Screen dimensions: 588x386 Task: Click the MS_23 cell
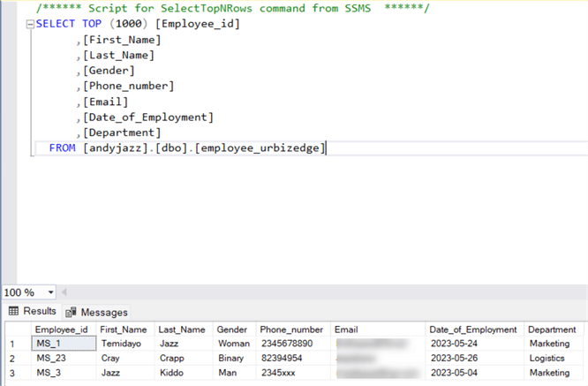click(x=64, y=359)
